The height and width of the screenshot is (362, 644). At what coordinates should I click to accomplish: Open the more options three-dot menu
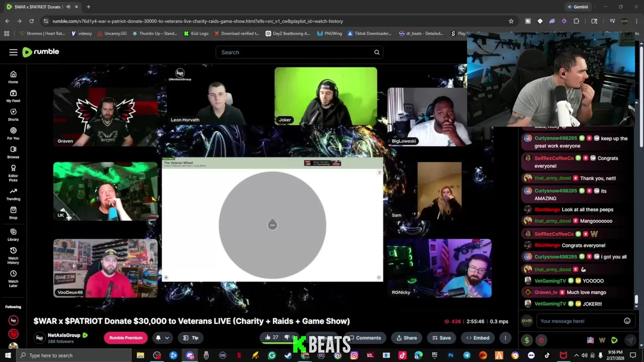pyautogui.click(x=505, y=338)
